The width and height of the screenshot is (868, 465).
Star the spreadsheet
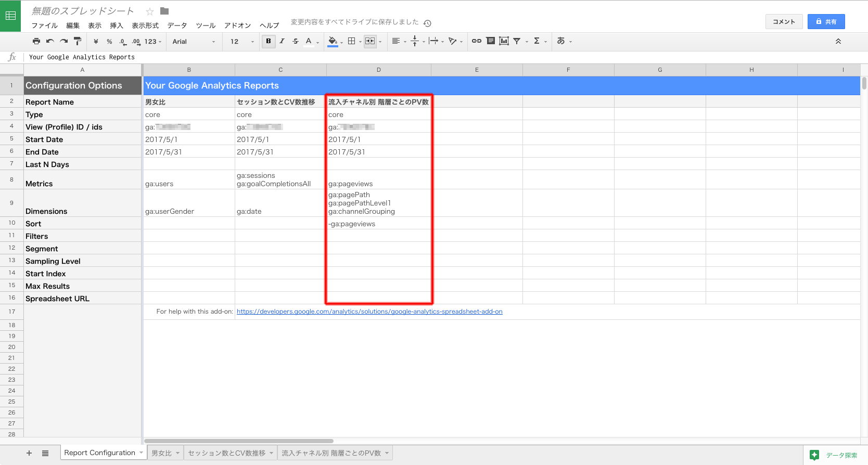pyautogui.click(x=150, y=11)
